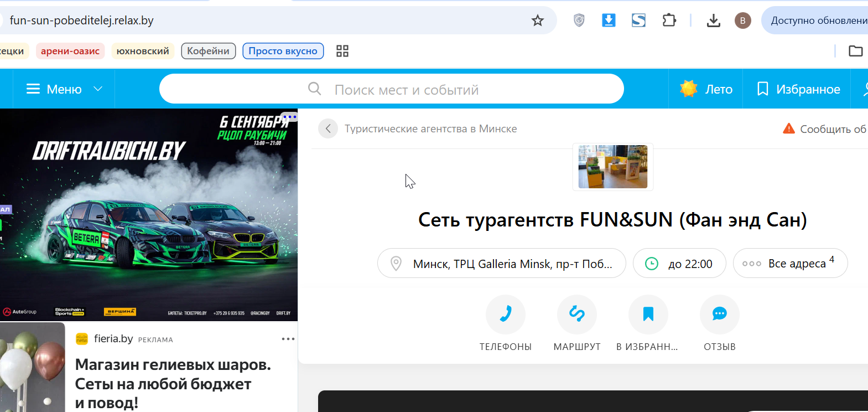Report an error with the warning link
Viewport: 868px width, 412px height.
pyautogui.click(x=825, y=128)
